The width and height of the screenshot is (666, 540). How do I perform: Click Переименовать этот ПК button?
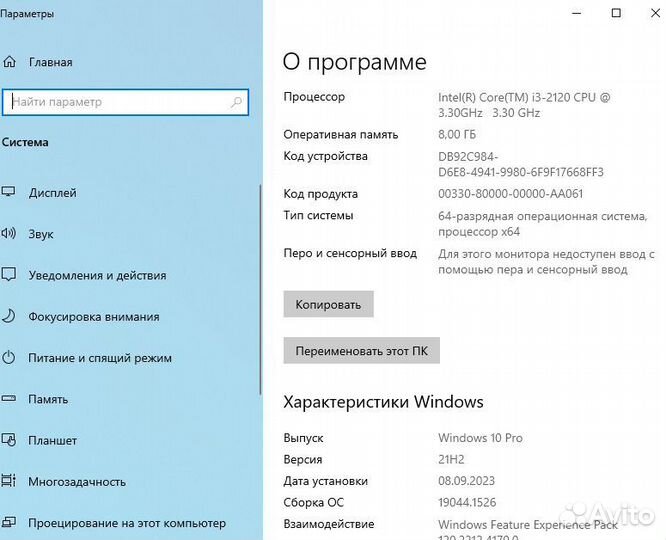pos(361,351)
